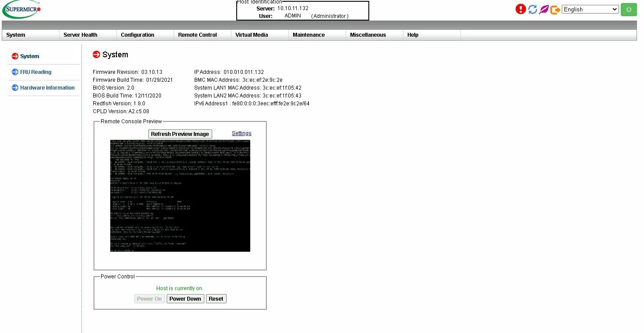Click 'Host is currently on.' status text

[x=180, y=288]
